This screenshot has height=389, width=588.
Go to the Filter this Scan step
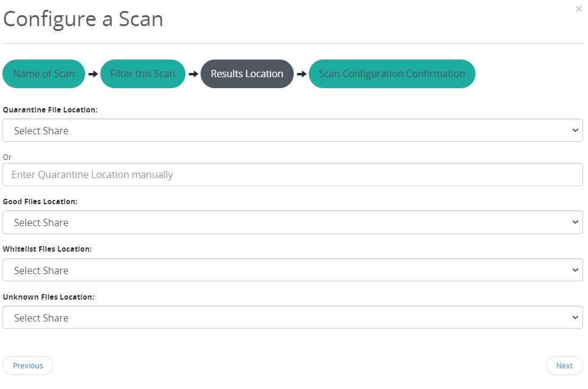[143, 74]
